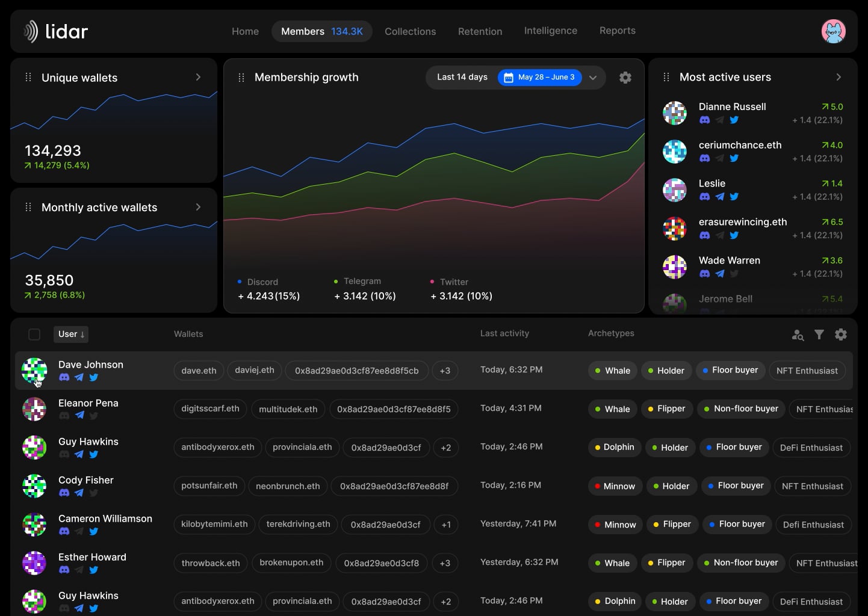This screenshot has height=616, width=868.
Task: Open erasurewincing.eth user entry
Action: tap(752, 229)
